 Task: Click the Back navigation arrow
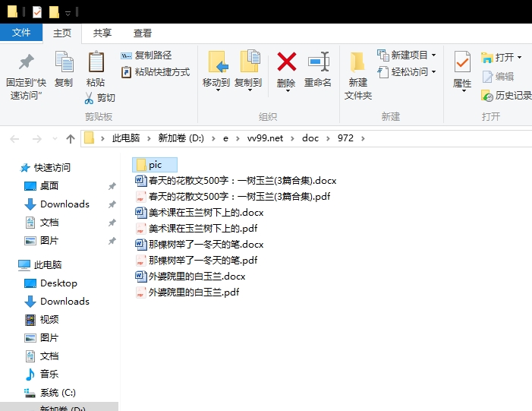click(14, 138)
